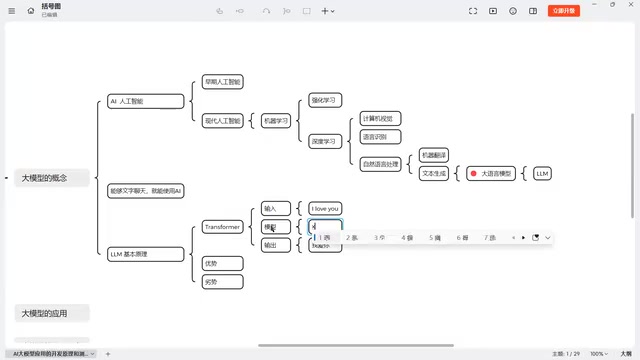Select the 大模型的概念 main topic

[x=52, y=178]
